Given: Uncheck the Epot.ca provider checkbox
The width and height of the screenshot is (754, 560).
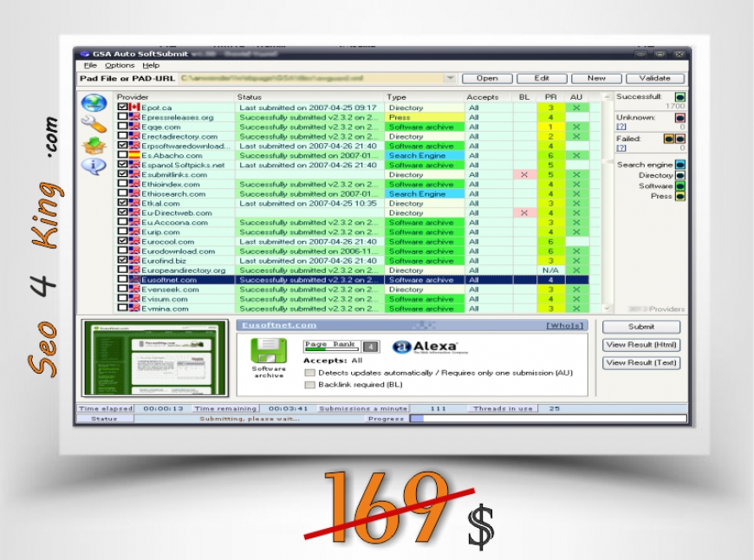Looking at the screenshot, I should (122, 107).
